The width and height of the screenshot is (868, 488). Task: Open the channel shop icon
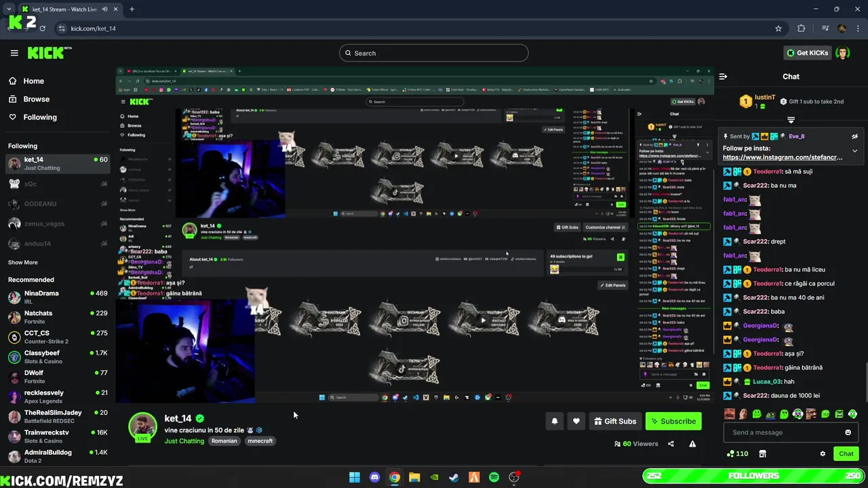tap(762, 453)
